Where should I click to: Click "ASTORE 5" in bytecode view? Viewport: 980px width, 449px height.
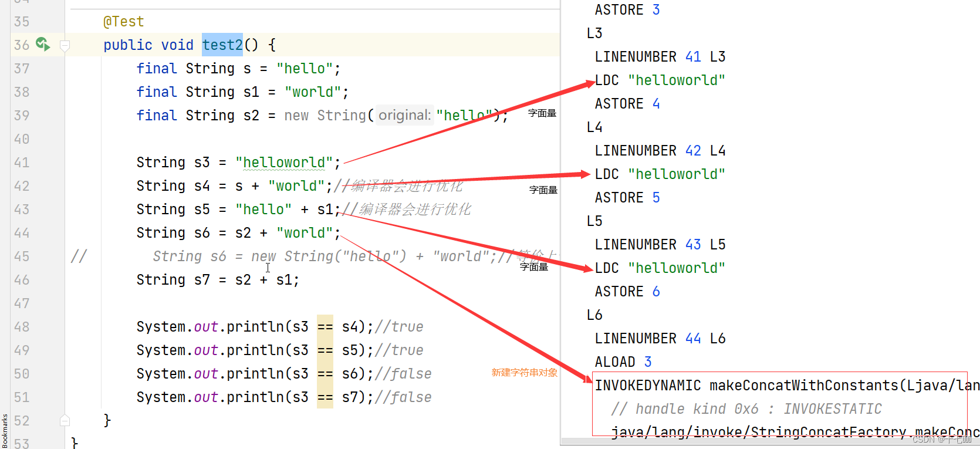click(627, 198)
